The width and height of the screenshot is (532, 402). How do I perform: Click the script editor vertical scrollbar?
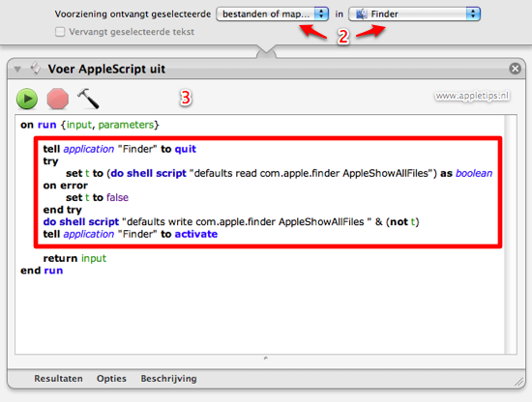[x=511, y=235]
